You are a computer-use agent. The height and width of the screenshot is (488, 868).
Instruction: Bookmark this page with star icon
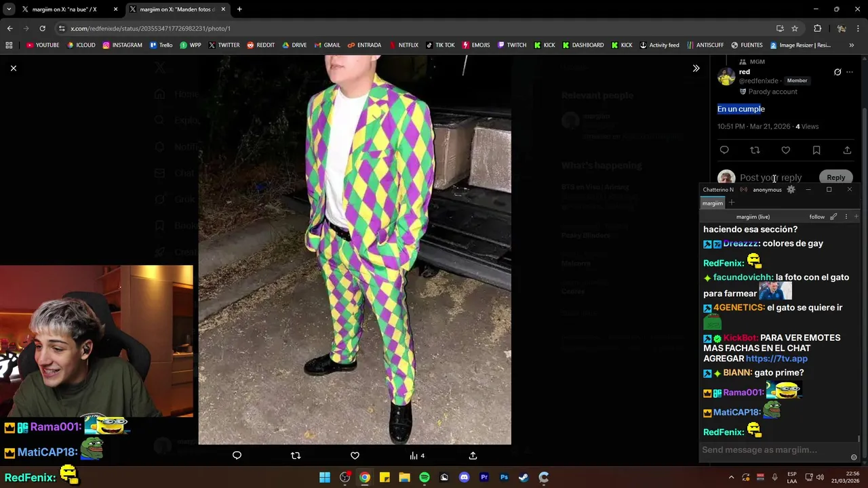[795, 28]
